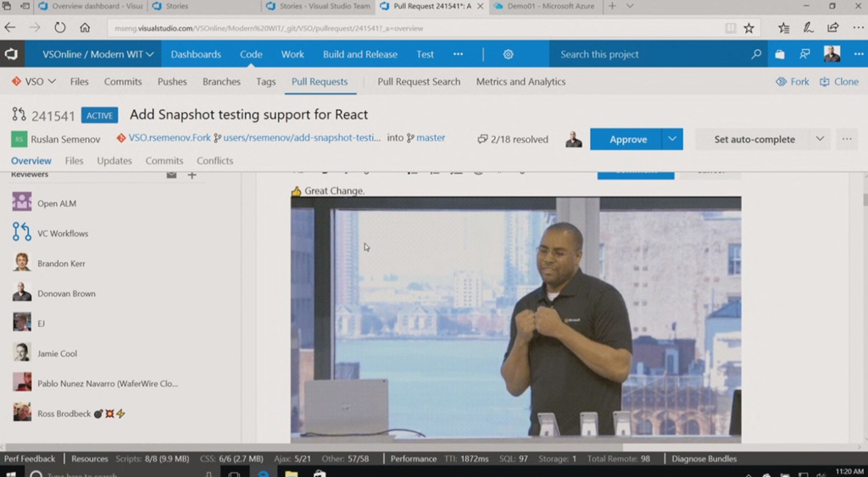868x477 pixels.
Task: Expand the Approve vote options dropdown
Action: coord(672,139)
